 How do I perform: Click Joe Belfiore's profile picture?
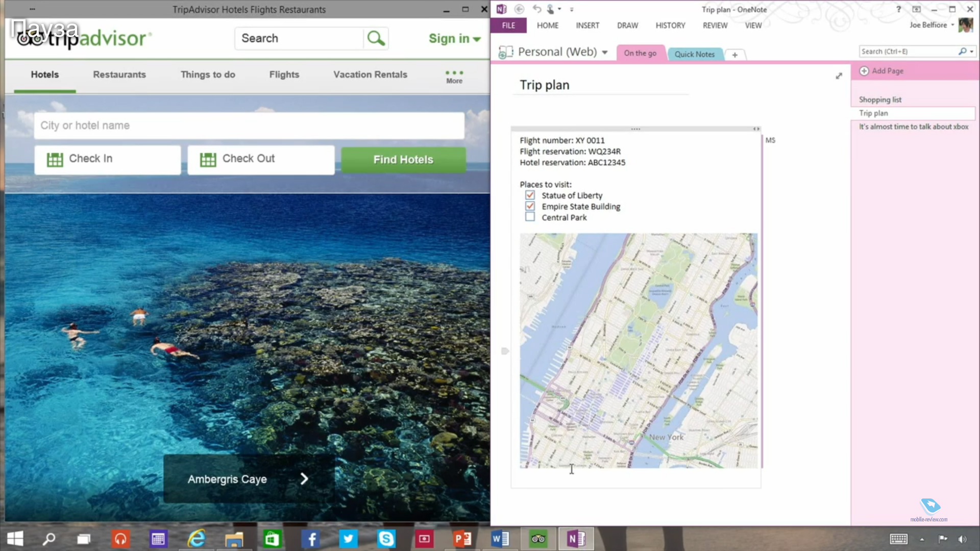click(966, 25)
